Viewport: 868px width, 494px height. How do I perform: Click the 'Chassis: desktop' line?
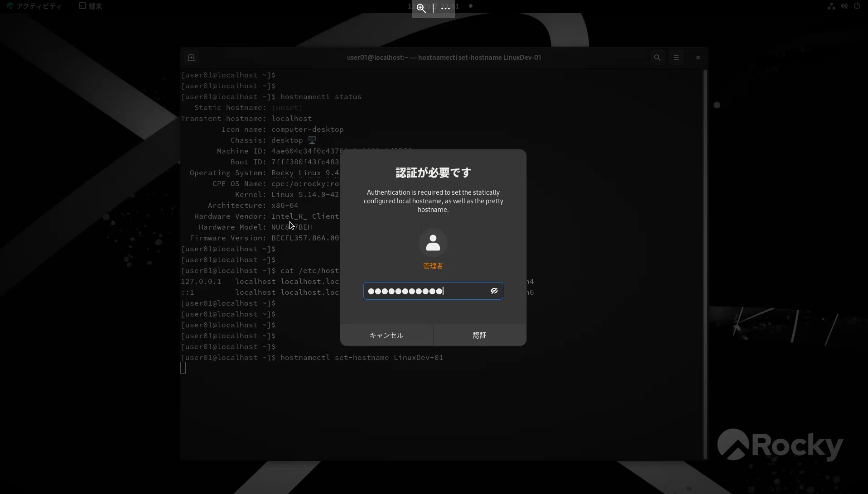coord(273,140)
